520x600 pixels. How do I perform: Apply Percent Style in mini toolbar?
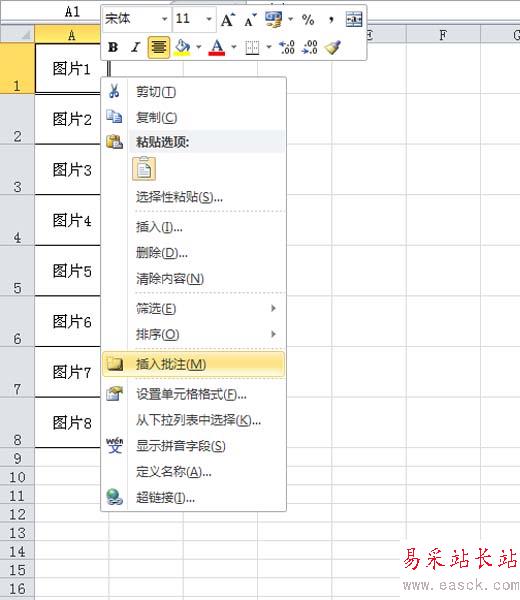tap(308, 20)
